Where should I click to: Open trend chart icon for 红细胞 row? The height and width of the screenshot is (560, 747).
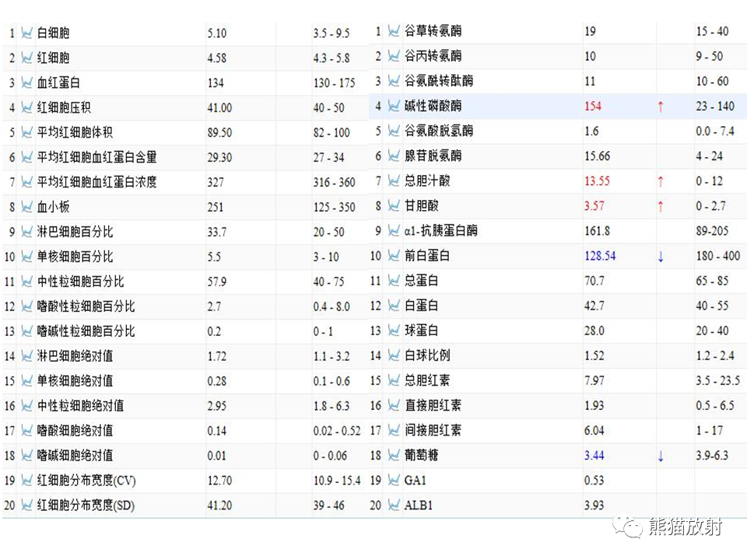click(26, 58)
